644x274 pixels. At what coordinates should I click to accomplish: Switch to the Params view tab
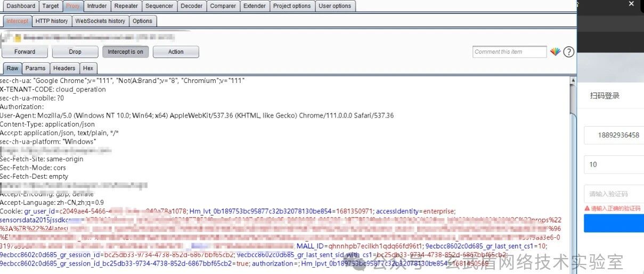coord(36,68)
